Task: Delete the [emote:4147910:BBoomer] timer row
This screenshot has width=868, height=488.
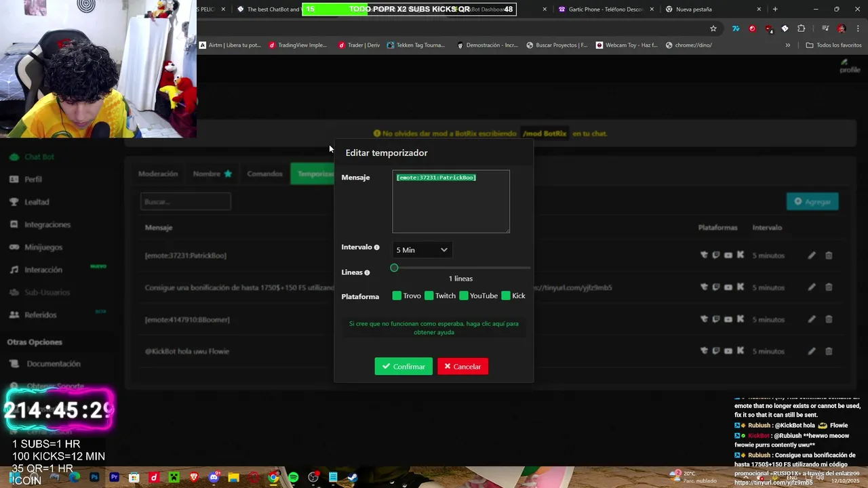Action: 829,319
